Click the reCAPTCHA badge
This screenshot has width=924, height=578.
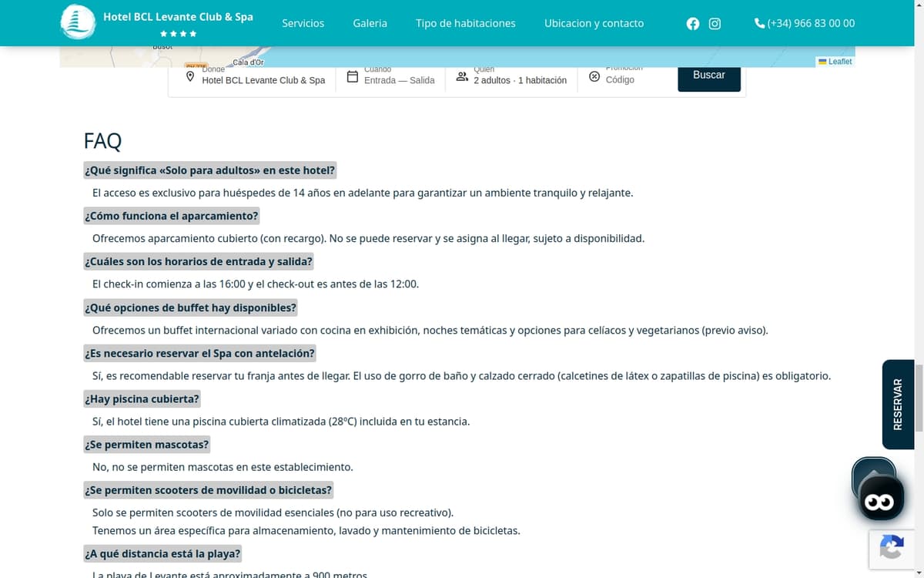(892, 549)
